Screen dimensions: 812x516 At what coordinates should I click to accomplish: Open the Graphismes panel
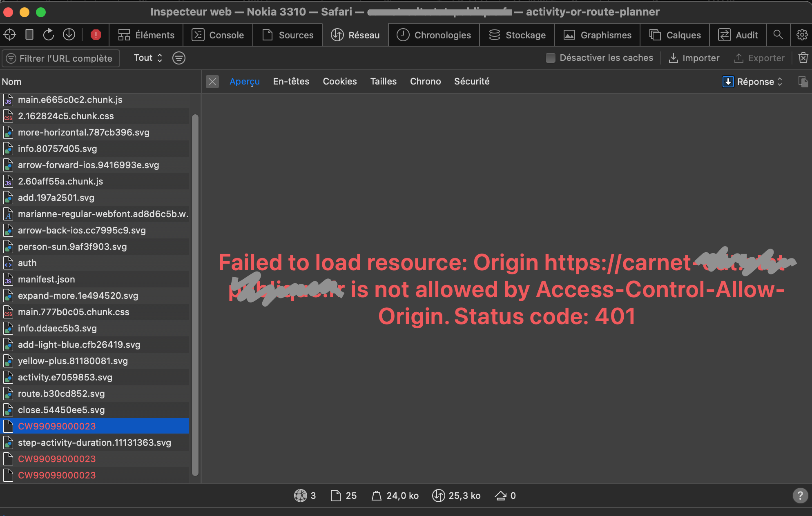pyautogui.click(x=597, y=35)
